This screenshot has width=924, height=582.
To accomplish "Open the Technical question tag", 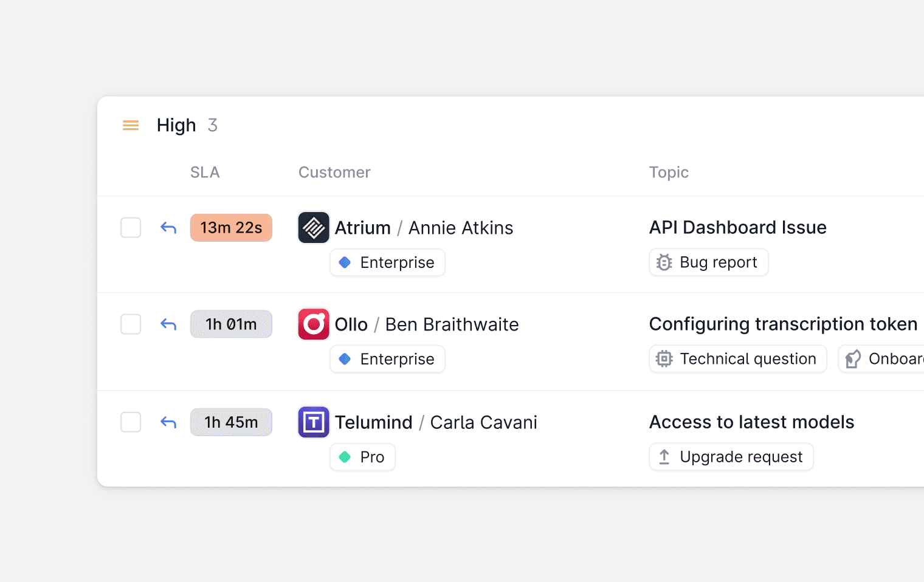I will pyautogui.click(x=738, y=359).
